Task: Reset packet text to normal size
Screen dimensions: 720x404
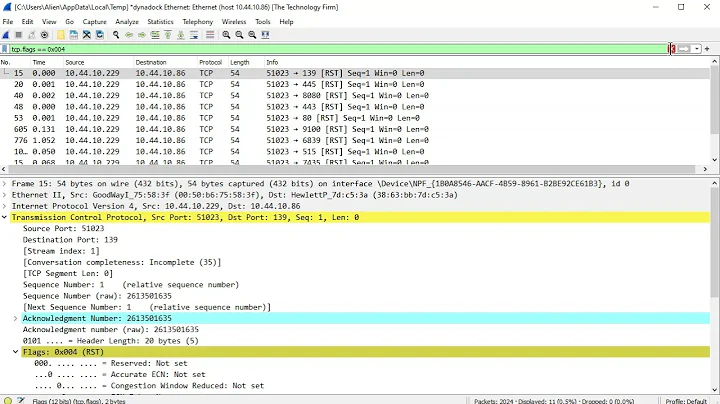Action: pos(252,35)
